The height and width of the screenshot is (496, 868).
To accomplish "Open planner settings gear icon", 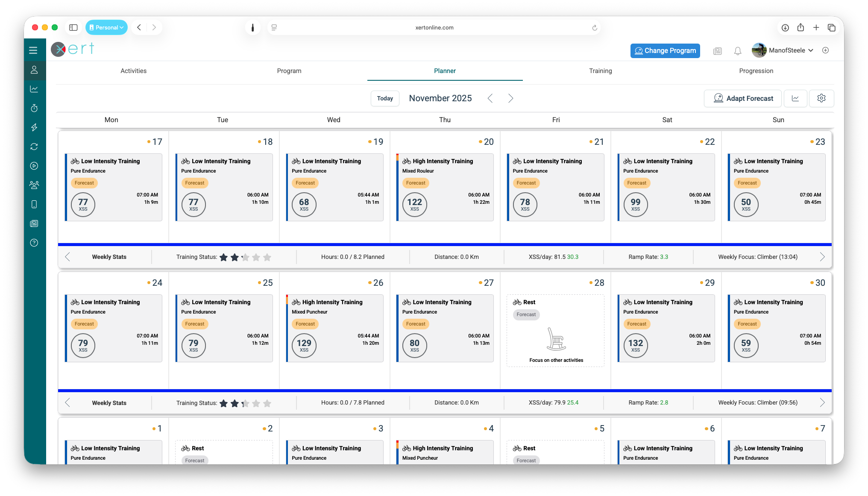I will (821, 98).
